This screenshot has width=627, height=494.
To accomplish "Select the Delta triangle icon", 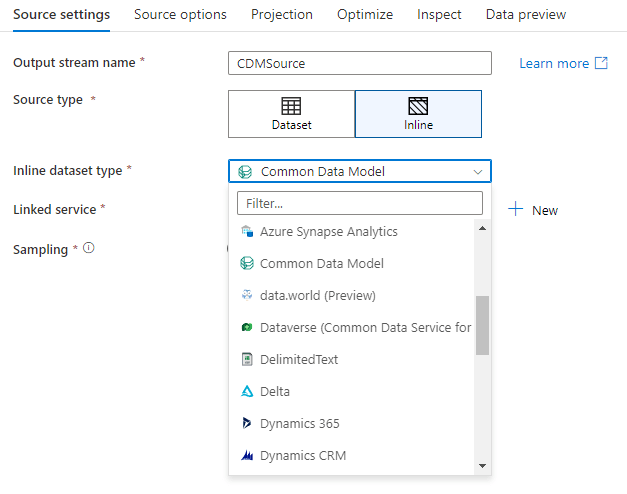I will 247,392.
